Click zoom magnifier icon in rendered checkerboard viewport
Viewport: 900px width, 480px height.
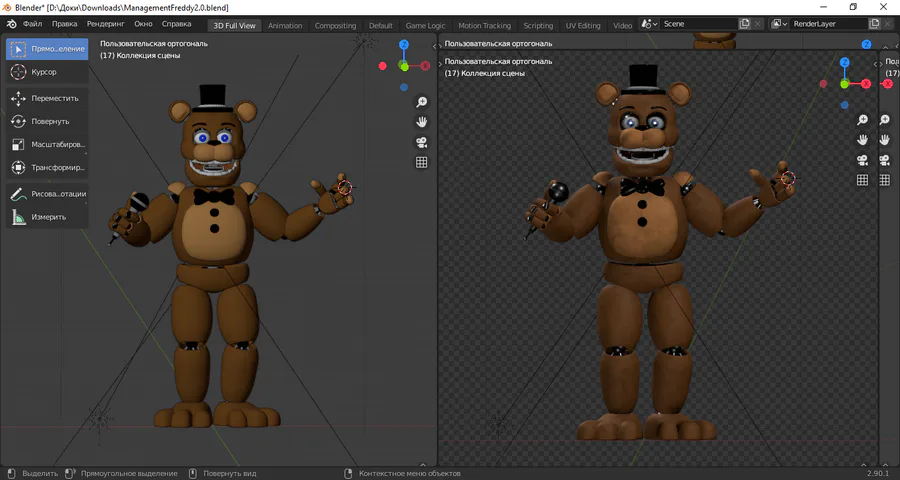pos(862,120)
